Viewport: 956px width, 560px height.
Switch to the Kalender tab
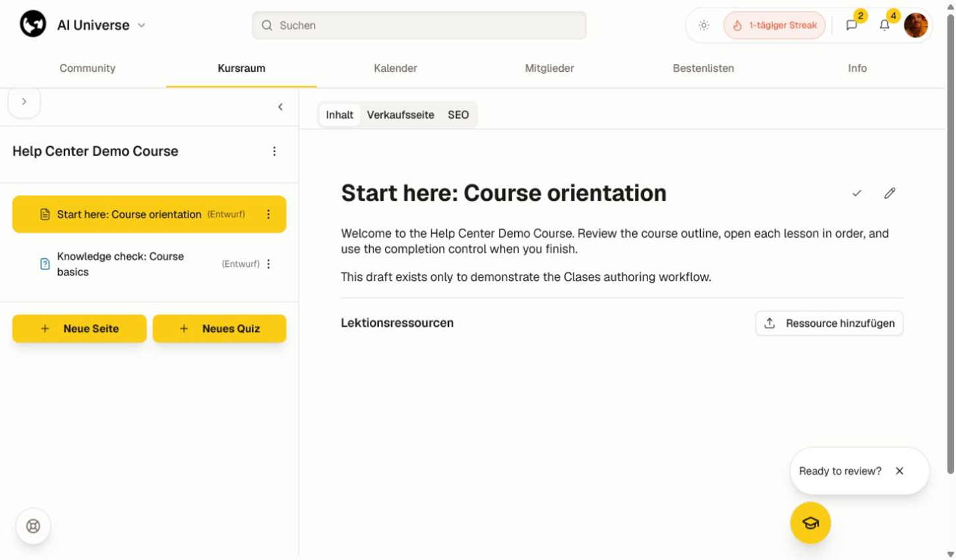point(396,68)
